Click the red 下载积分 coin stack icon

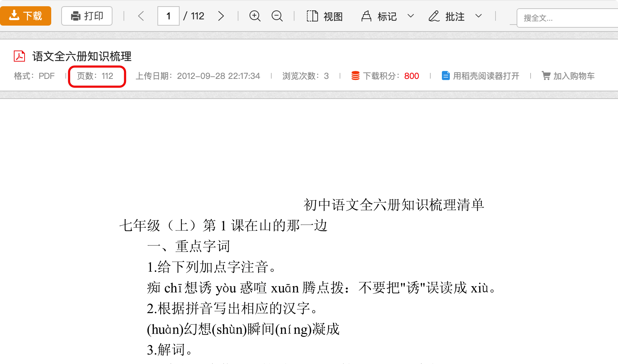[x=355, y=76]
